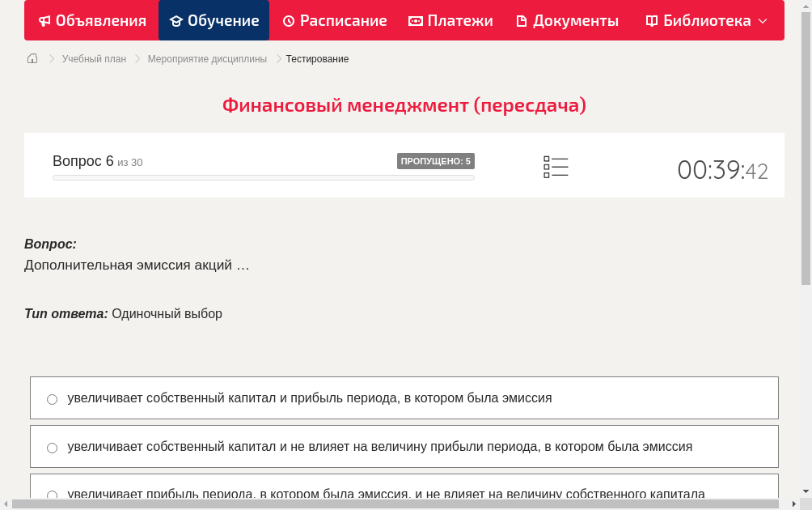Click the test progress bar
The image size is (812, 510).
click(263, 176)
